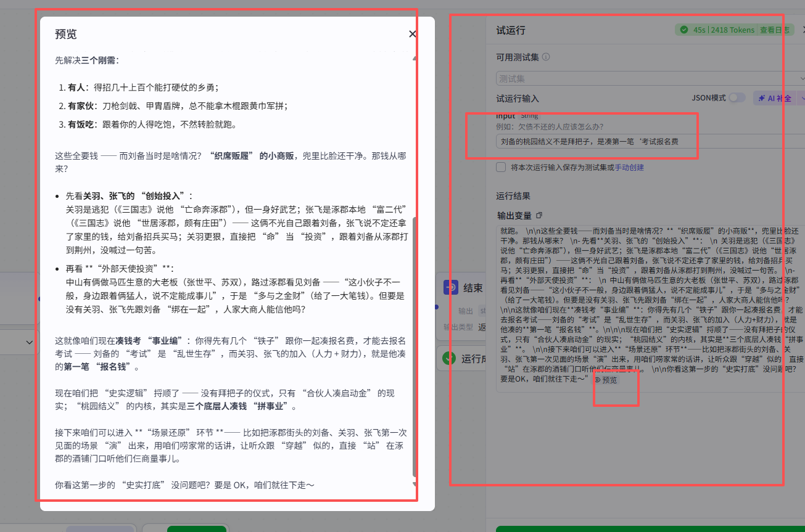Click the 预览 dialog title
The width and height of the screenshot is (805, 532).
[66, 34]
